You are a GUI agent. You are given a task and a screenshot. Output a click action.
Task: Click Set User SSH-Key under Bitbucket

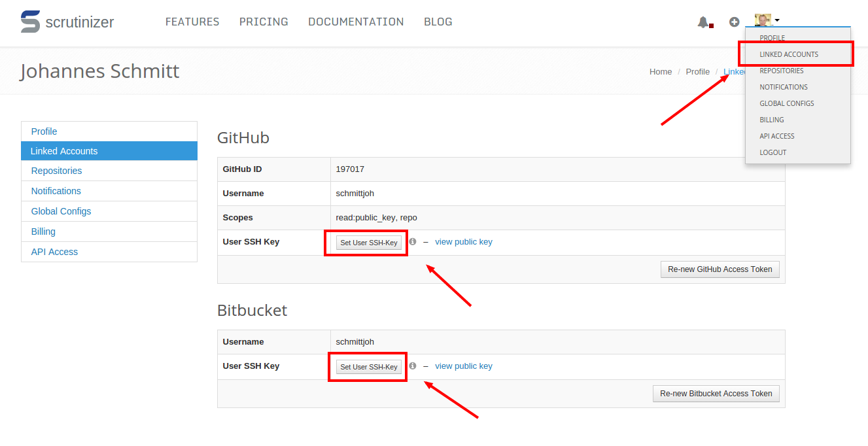click(369, 367)
